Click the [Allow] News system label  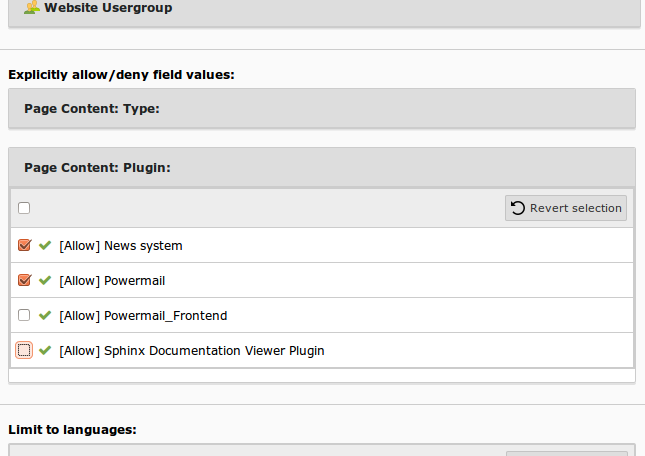pos(120,246)
